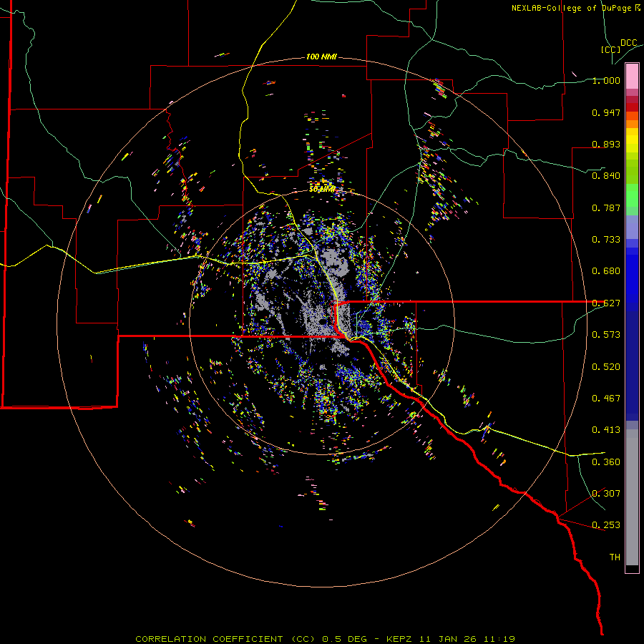Viewport: 644px width, 644px height.
Task: Click the gray lower segment of color bar
Action: tap(632, 497)
